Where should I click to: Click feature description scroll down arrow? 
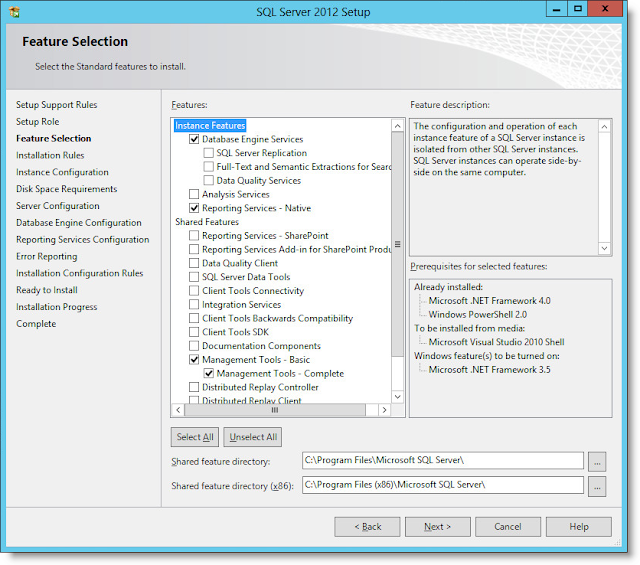coord(604,248)
